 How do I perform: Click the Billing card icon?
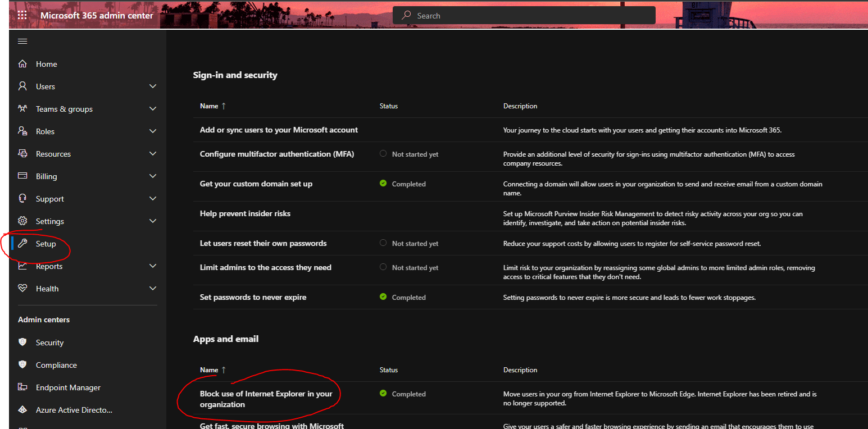coord(22,176)
